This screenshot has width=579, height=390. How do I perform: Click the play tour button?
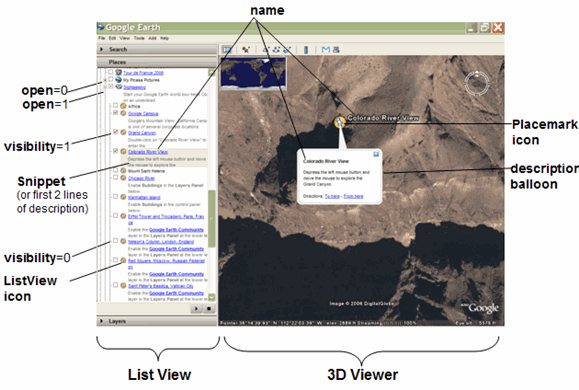[x=196, y=308]
